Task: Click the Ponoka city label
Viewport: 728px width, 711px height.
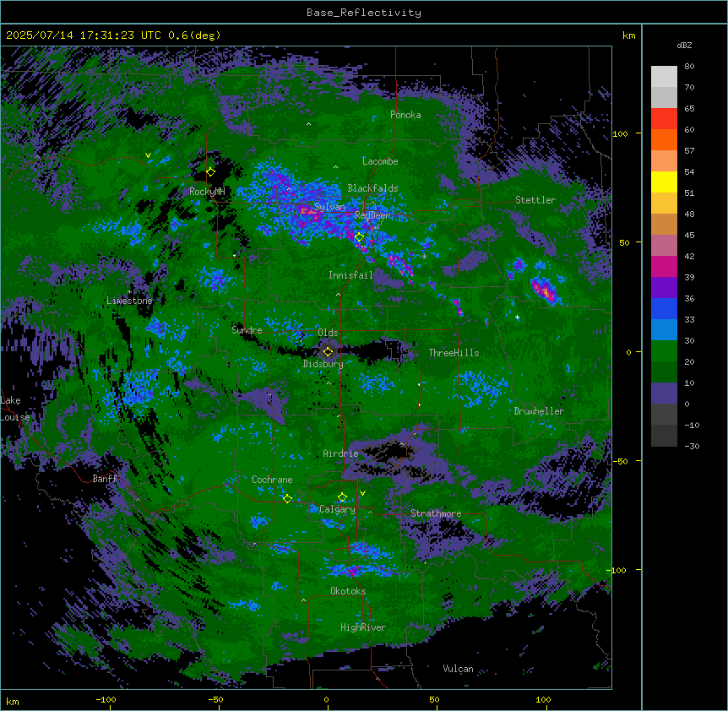Action: click(405, 115)
